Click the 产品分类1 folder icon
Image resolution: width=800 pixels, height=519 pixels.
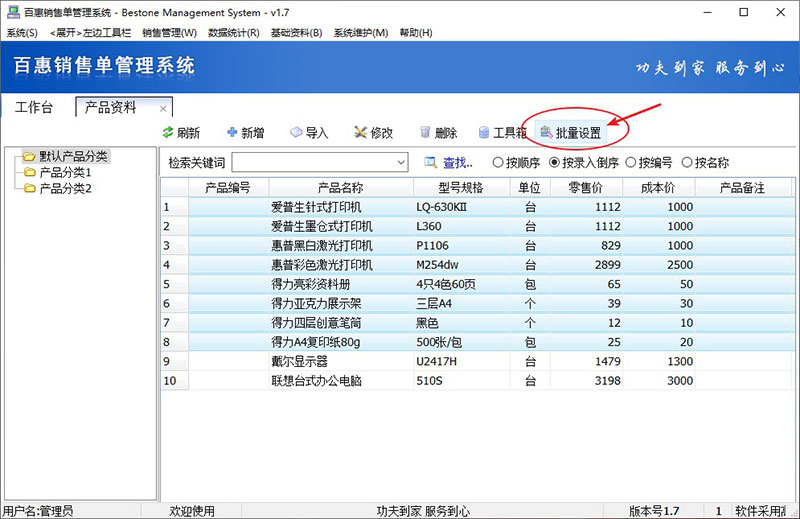point(30,172)
